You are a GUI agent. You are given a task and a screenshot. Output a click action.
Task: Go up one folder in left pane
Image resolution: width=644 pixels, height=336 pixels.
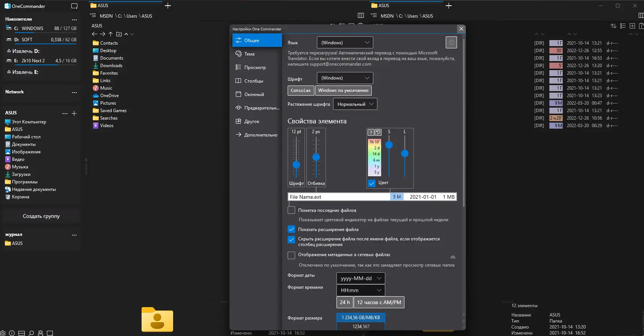pos(111,34)
